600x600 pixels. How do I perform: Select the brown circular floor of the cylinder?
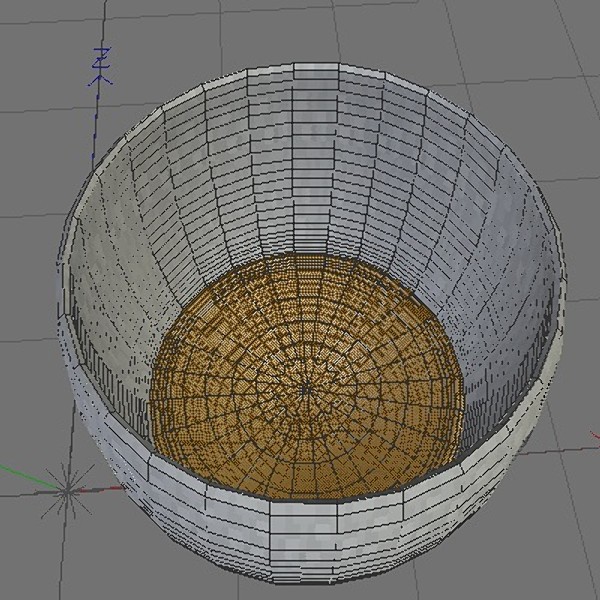[x=306, y=377]
